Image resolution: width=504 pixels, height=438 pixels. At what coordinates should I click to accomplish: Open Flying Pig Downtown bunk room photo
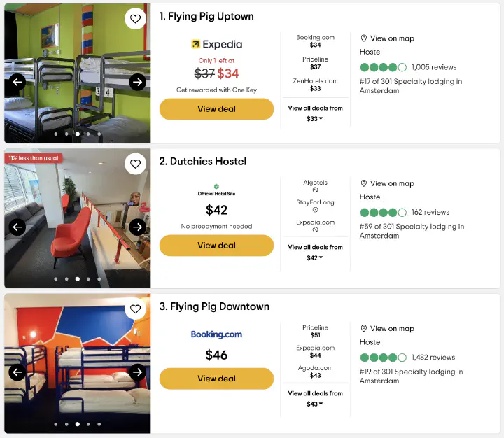point(77,364)
